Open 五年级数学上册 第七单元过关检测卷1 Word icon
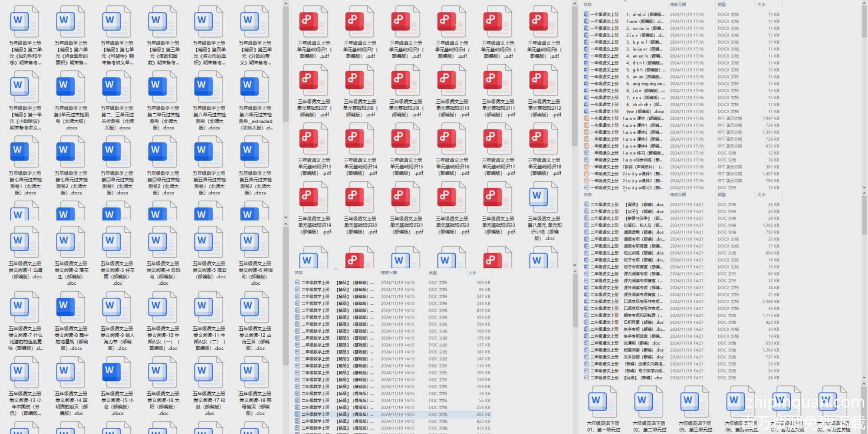The width and height of the screenshot is (868, 434). (24, 151)
